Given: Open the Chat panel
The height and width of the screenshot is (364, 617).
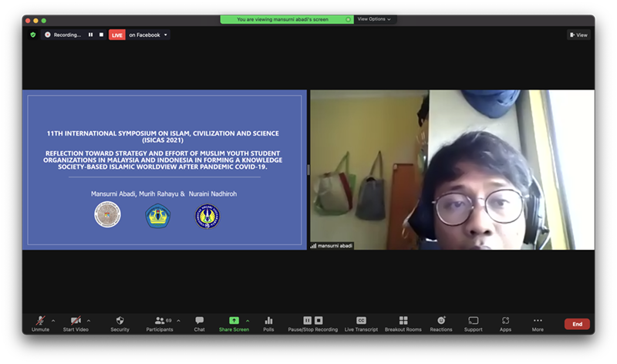Looking at the screenshot, I should (199, 322).
